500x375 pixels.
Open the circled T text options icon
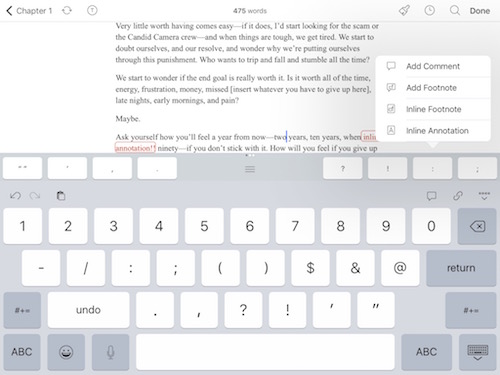92,11
